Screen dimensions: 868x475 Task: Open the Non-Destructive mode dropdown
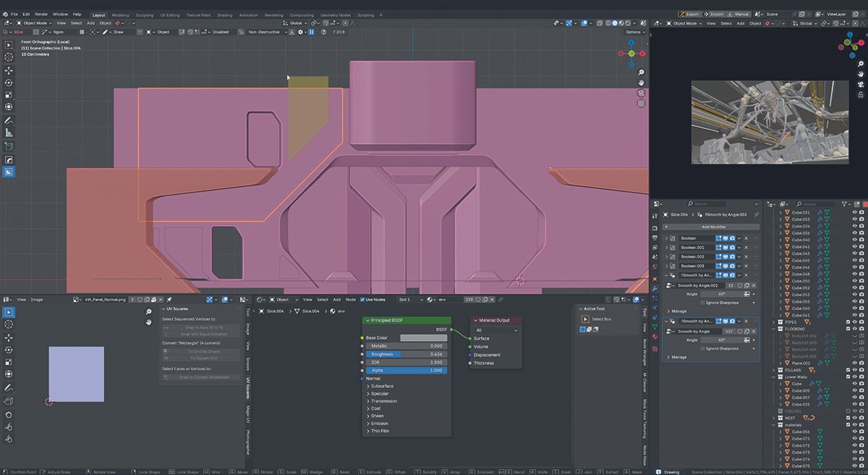[x=264, y=32]
